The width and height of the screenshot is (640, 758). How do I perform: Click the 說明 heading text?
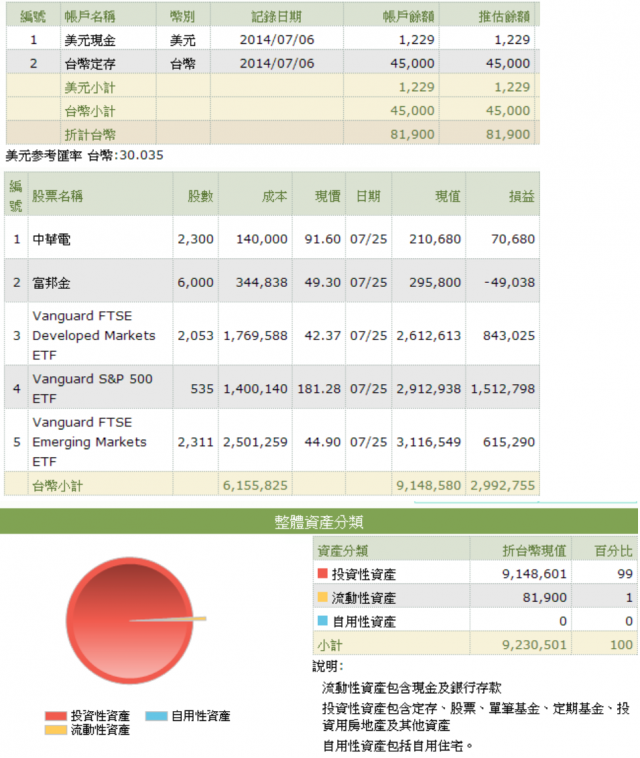328,666
